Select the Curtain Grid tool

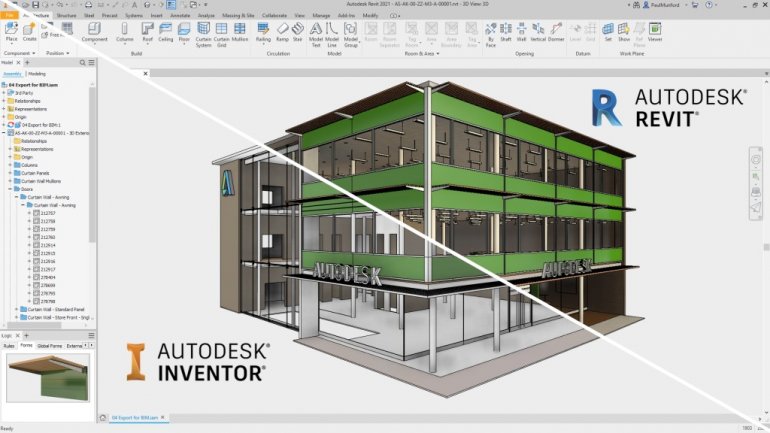[221, 34]
